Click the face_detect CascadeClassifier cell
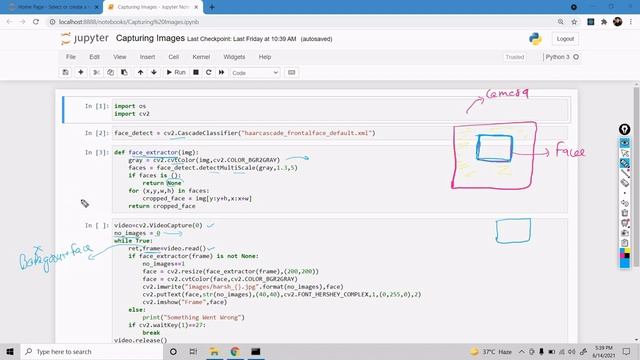Screen dimensions: 640x360 click(x=340, y=133)
